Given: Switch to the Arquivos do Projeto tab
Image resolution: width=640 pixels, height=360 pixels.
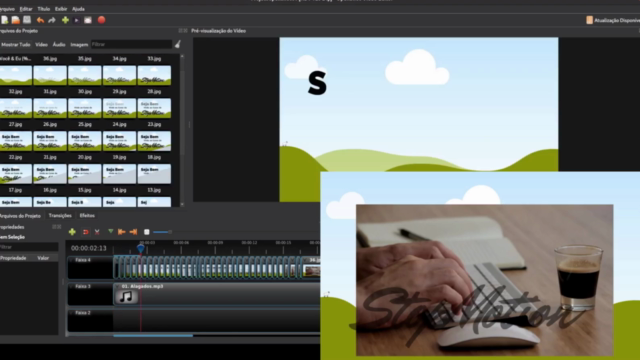Looking at the screenshot, I should click(x=20, y=216).
